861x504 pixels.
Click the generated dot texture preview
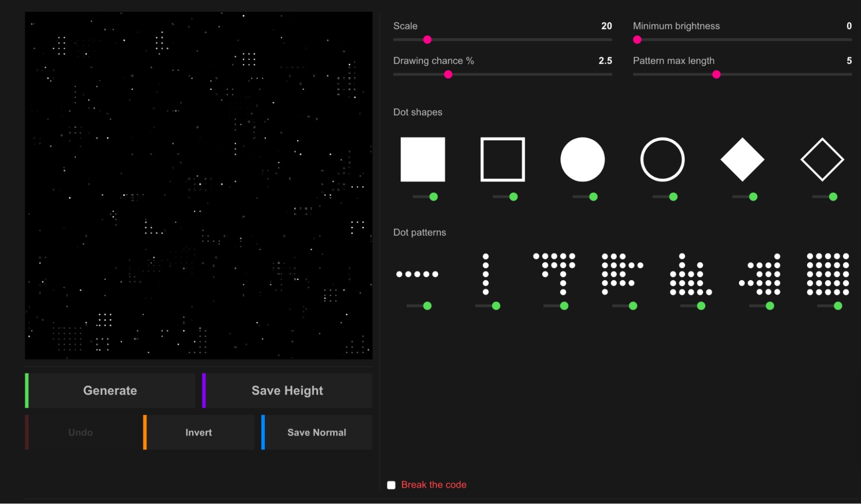pos(199,185)
